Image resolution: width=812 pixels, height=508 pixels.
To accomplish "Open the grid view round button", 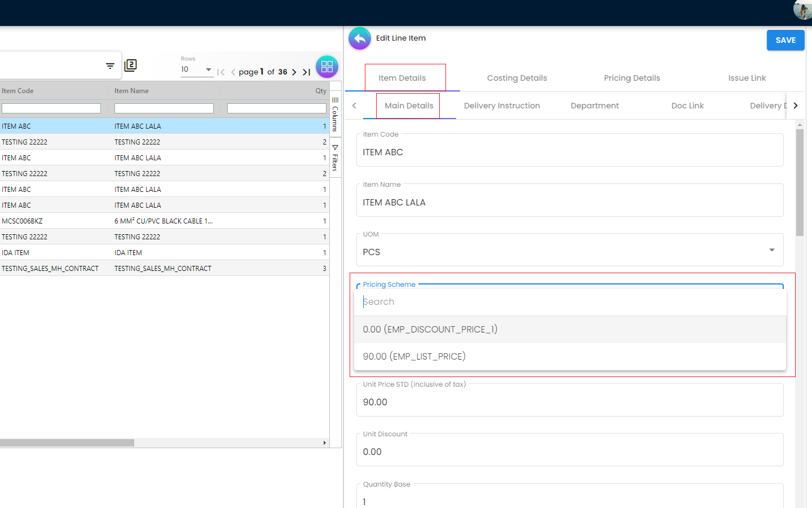I will click(327, 67).
